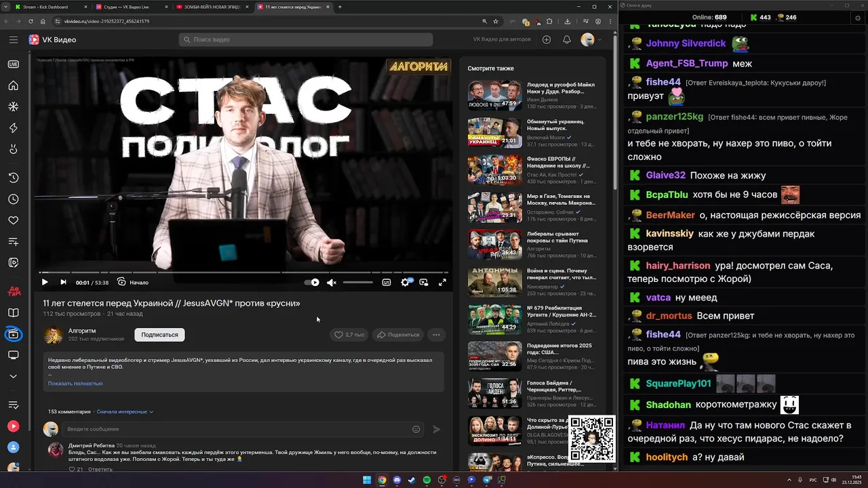
Task: Open the book icon in sidebar
Action: (13, 312)
